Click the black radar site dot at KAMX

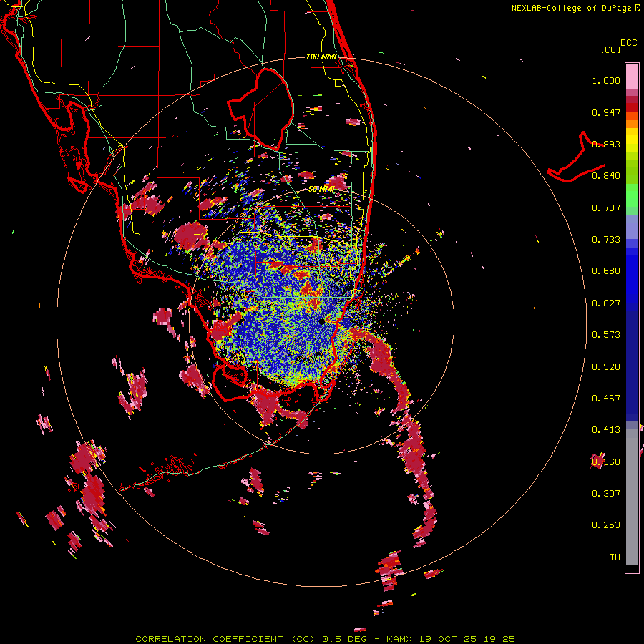[321, 321]
